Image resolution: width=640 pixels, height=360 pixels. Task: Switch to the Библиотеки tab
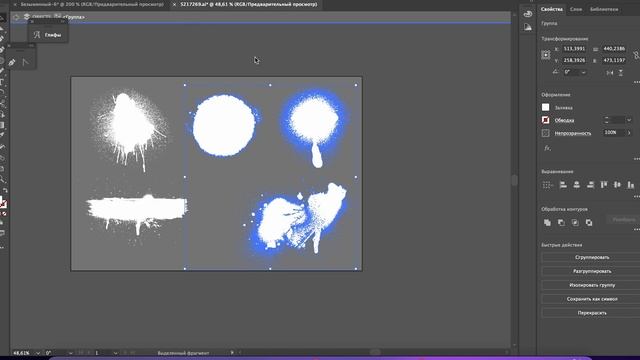604,9
